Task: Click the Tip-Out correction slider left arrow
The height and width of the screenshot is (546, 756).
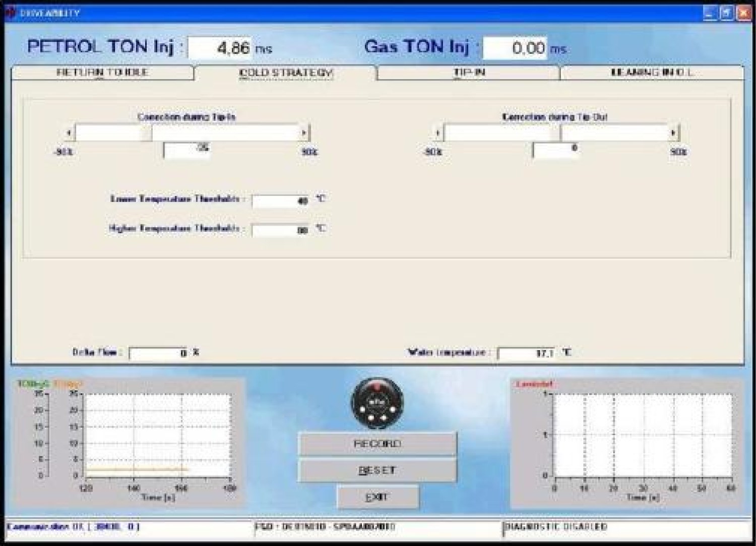Action: pyautogui.click(x=437, y=133)
